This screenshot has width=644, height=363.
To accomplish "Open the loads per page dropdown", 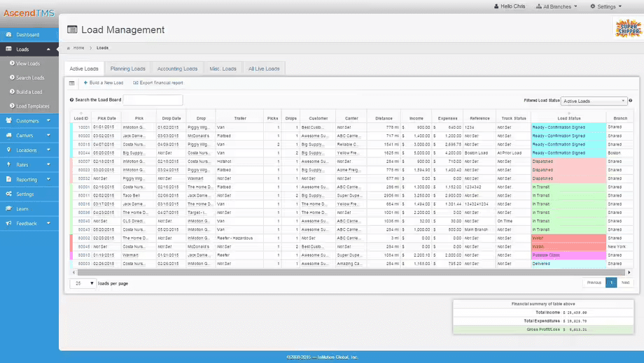I will (83, 283).
